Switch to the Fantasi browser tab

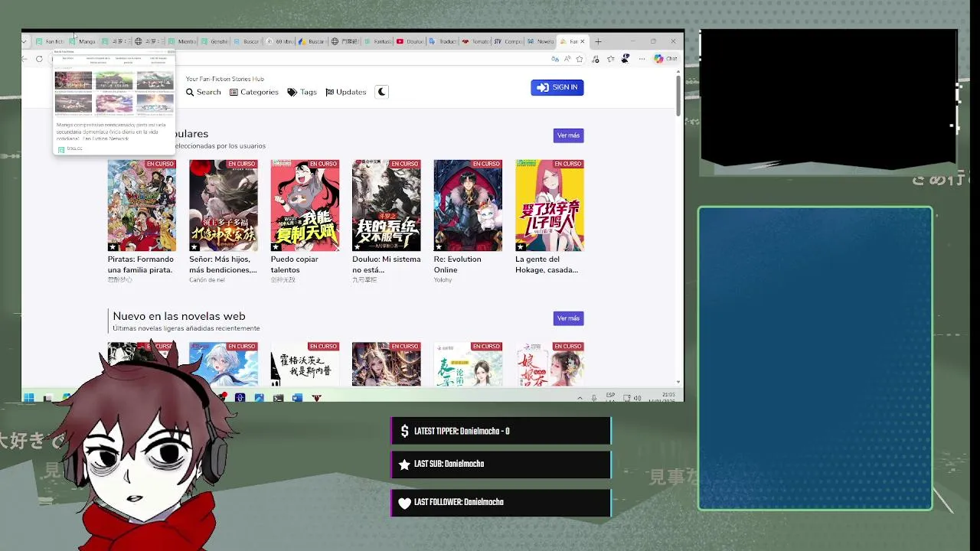coord(378,41)
